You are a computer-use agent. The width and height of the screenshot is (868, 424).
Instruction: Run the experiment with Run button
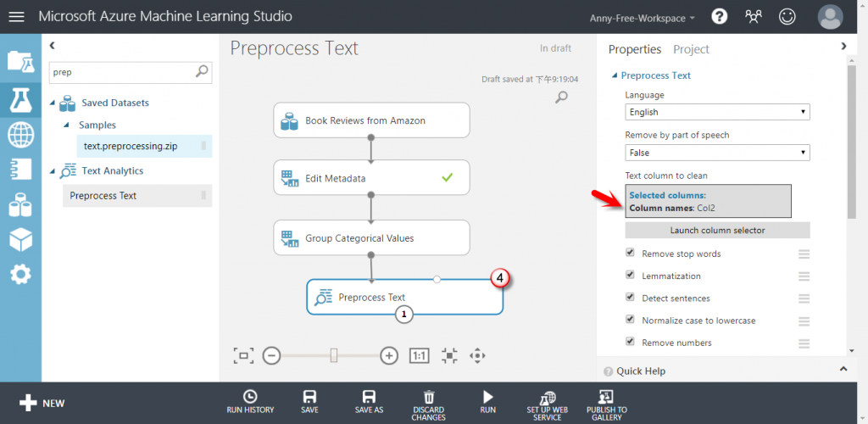point(487,402)
